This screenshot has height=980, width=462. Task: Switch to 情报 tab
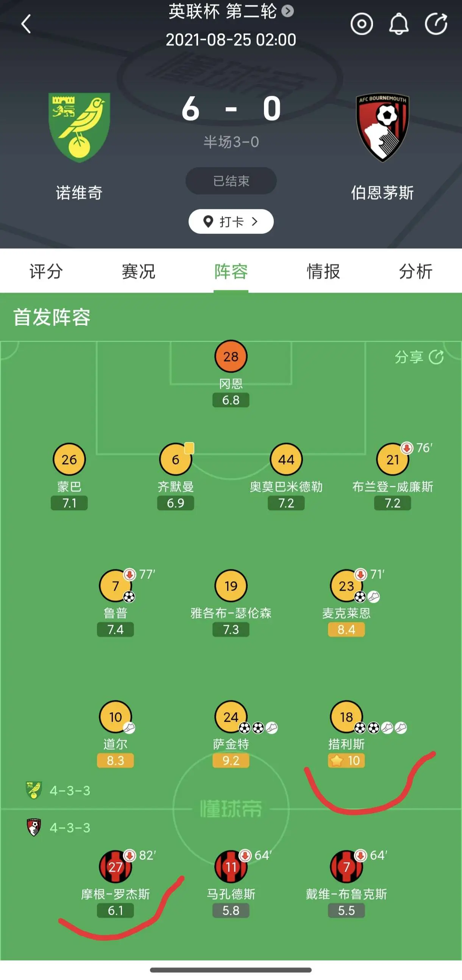pos(323,271)
